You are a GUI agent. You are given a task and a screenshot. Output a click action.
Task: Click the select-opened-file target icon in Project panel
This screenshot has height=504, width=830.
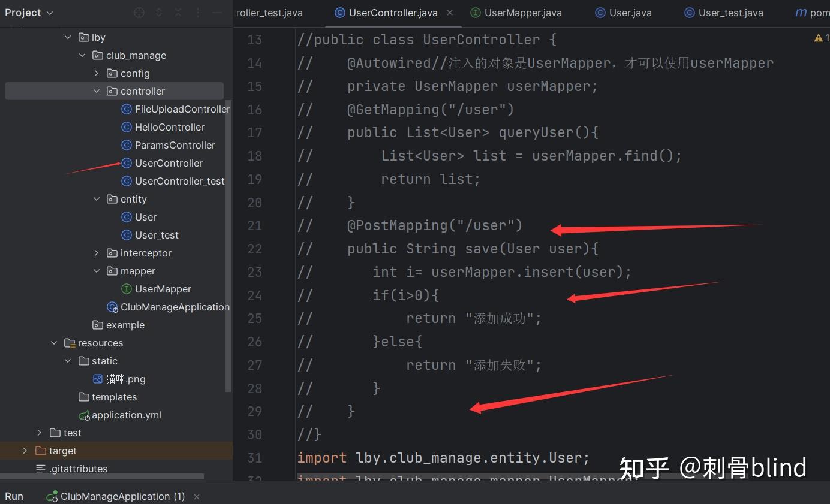pyautogui.click(x=139, y=12)
